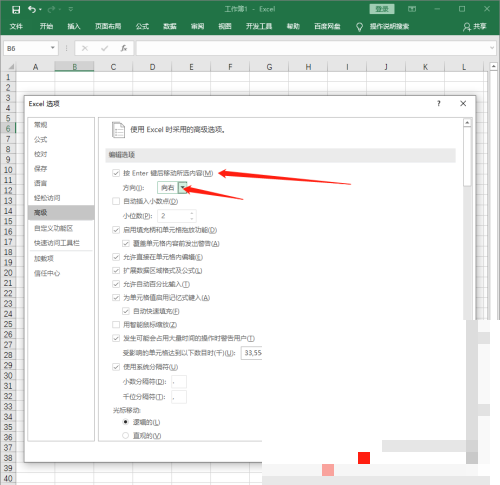Toggle 覆盖单元格内容前发出警告 checkbox
The width and height of the screenshot is (500, 485).
(x=126, y=244)
